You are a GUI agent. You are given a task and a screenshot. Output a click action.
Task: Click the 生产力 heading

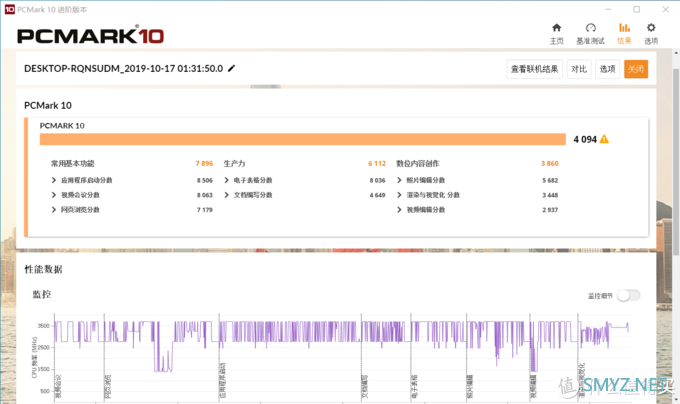[234, 163]
